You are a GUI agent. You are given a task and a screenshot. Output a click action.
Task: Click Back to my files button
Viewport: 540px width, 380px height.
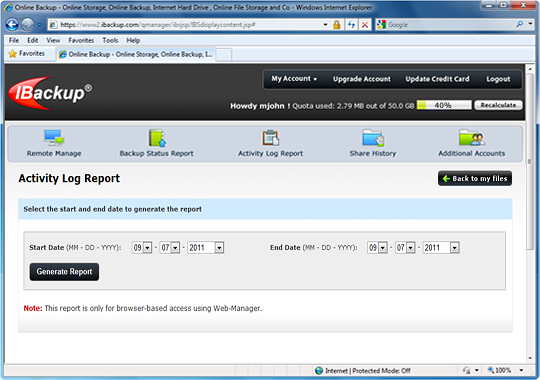pos(475,178)
